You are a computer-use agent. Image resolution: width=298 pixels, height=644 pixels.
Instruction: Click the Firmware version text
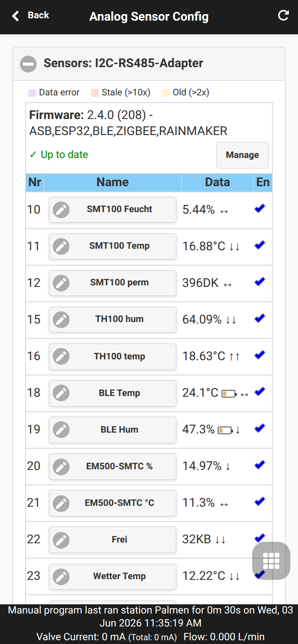[x=128, y=123]
